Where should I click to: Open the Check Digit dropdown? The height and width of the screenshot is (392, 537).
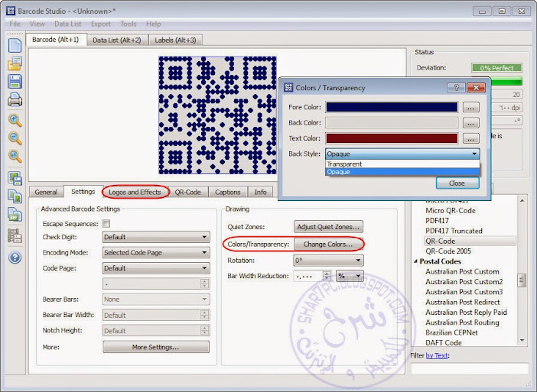click(156, 237)
